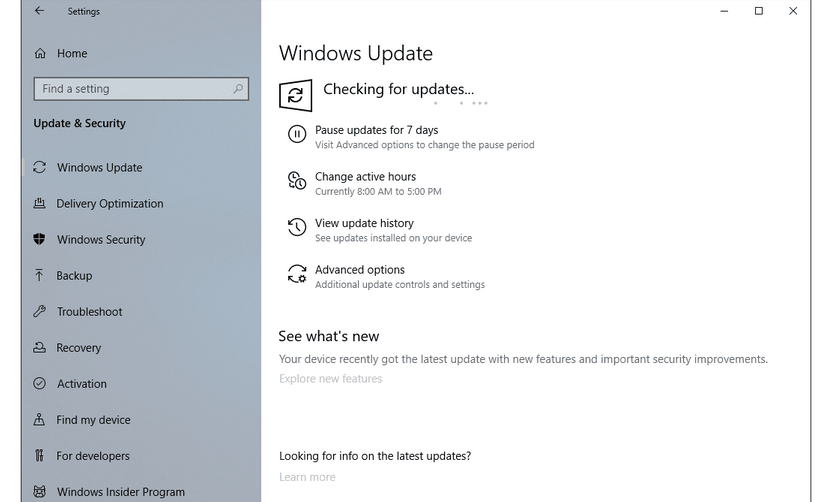Screen dimensions: 834x502
Task: Click 'Visit Advanced options to change the pause period'
Action: (x=424, y=145)
